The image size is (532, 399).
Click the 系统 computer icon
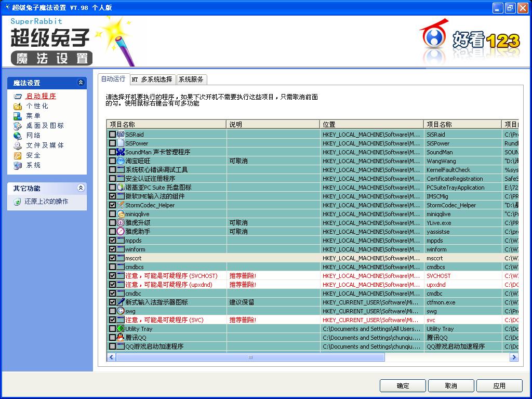(x=18, y=165)
